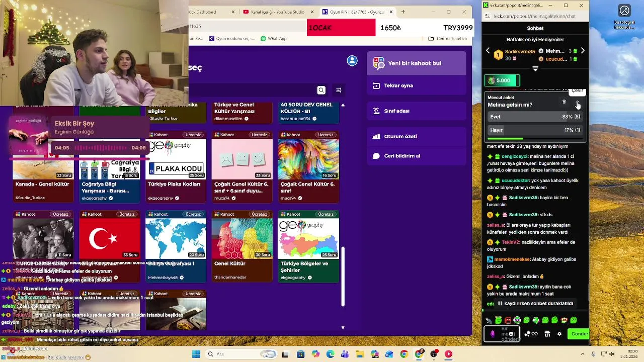
Task: Open the Kick chat shop icon
Action: click(547, 334)
